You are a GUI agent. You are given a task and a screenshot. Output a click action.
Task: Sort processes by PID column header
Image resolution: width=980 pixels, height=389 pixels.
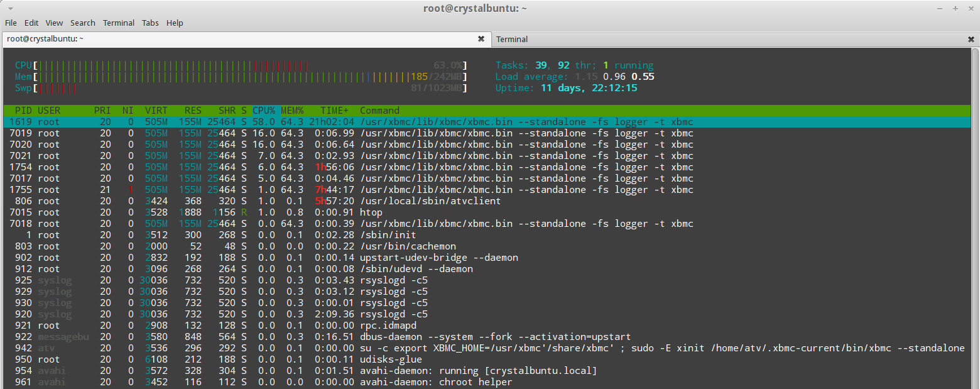tap(23, 111)
